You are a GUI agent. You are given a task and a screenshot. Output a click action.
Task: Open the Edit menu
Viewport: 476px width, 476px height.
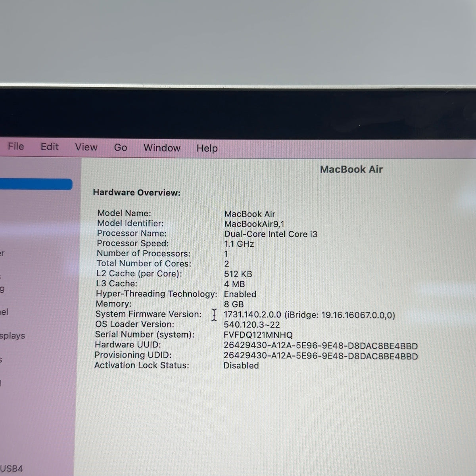50,147
